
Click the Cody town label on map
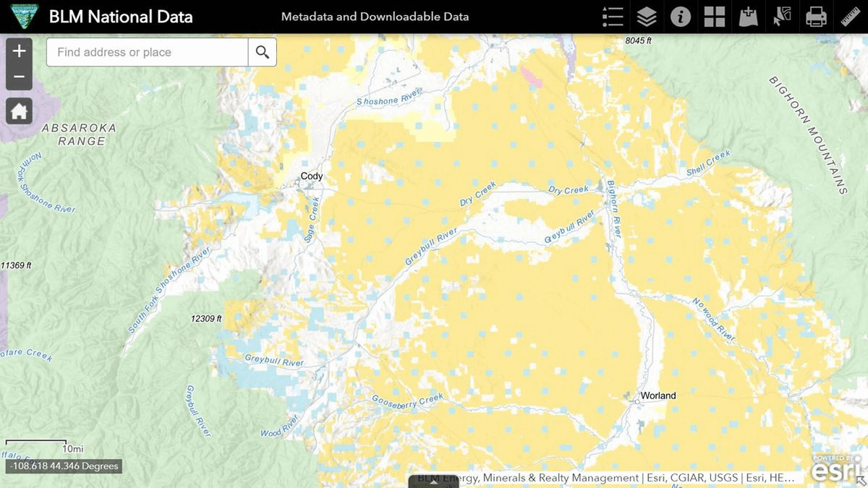coord(312,176)
